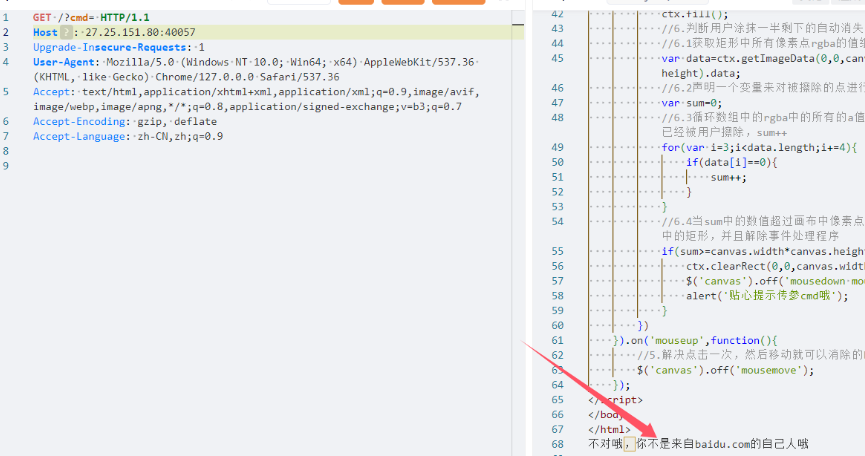Click request line number 9
The height and width of the screenshot is (456, 865).
pyautogui.click(x=6, y=166)
